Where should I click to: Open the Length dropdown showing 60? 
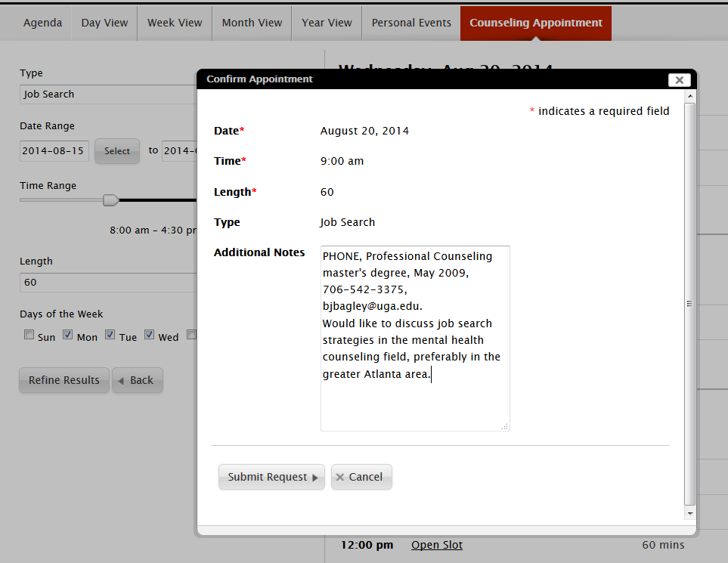click(x=108, y=282)
